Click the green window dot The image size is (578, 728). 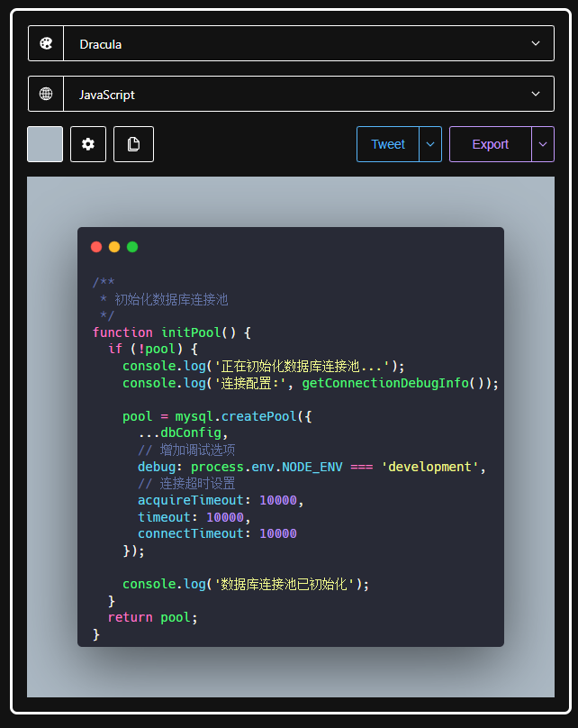click(x=132, y=247)
